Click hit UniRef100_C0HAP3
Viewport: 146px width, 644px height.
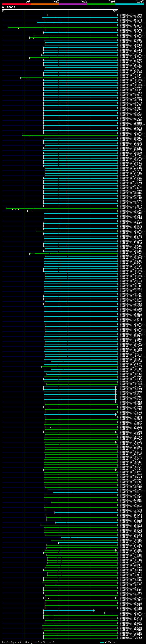pyautogui.click(x=131, y=88)
